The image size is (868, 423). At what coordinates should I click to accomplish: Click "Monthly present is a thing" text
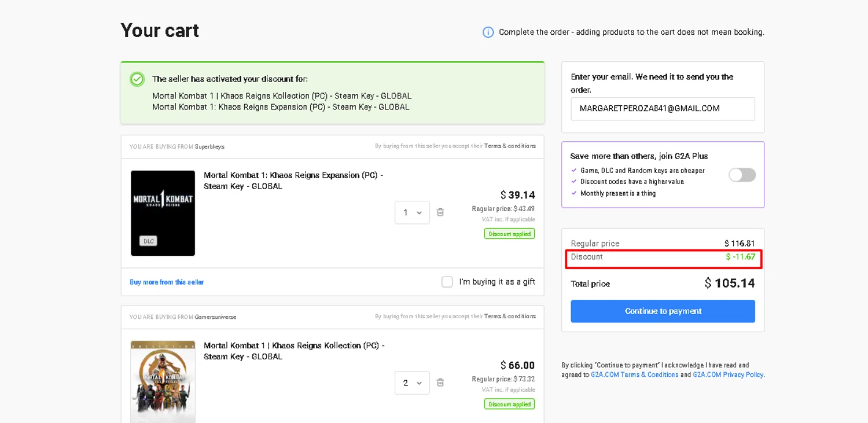pyautogui.click(x=618, y=193)
